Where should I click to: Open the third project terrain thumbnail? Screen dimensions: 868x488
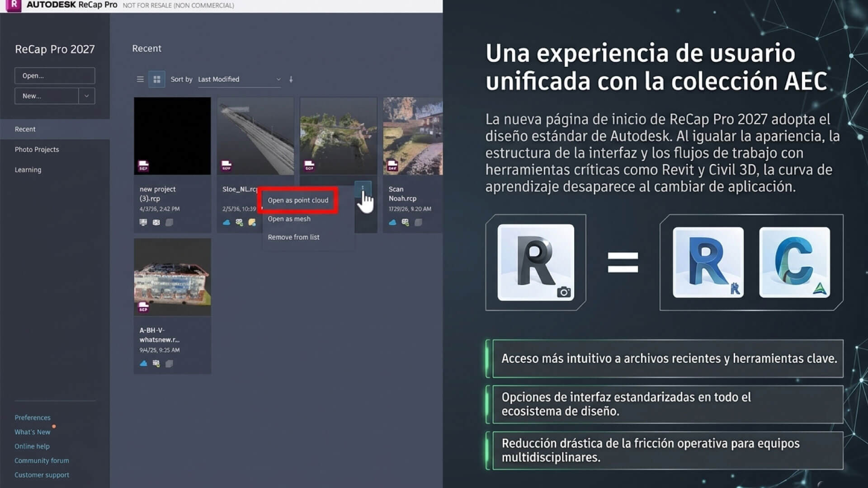click(339, 136)
